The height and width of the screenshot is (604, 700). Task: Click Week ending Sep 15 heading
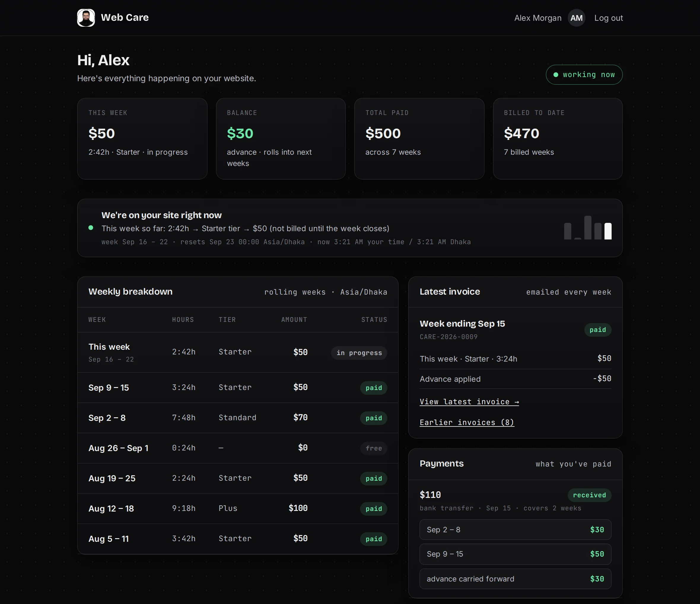462,324
